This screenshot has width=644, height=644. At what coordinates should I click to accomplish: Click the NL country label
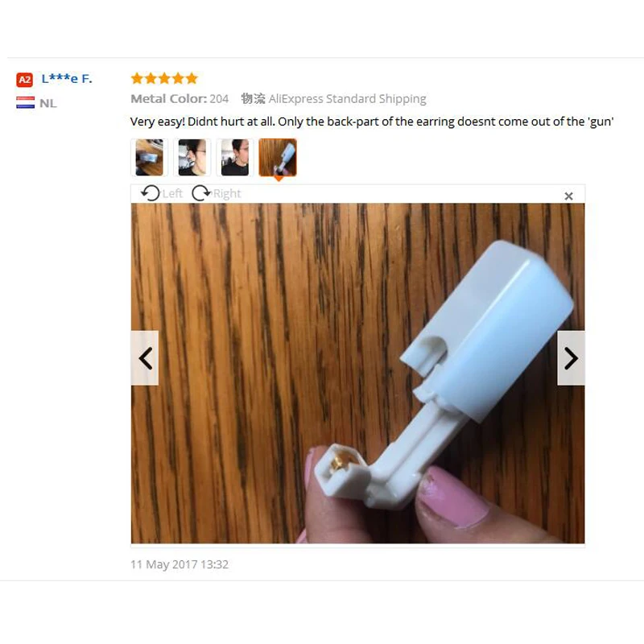[x=48, y=103]
